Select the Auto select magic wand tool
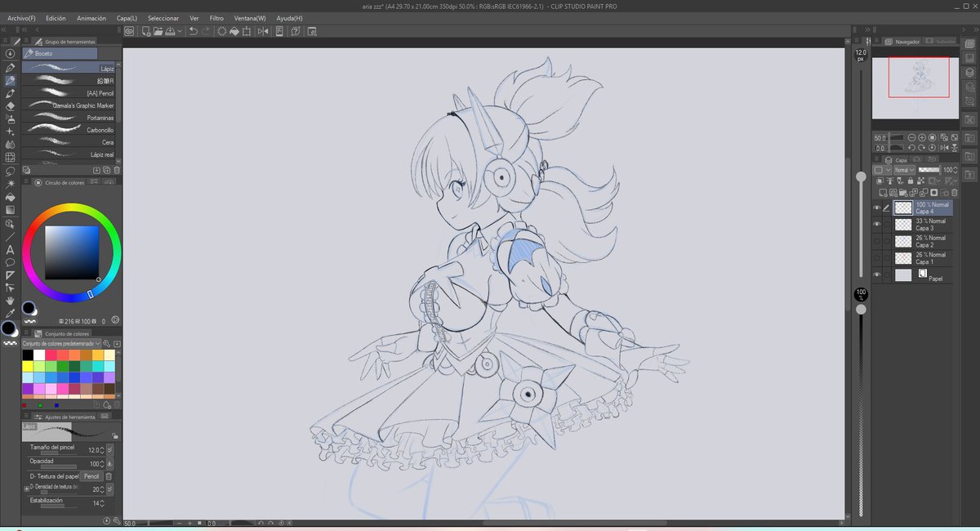 click(10, 184)
